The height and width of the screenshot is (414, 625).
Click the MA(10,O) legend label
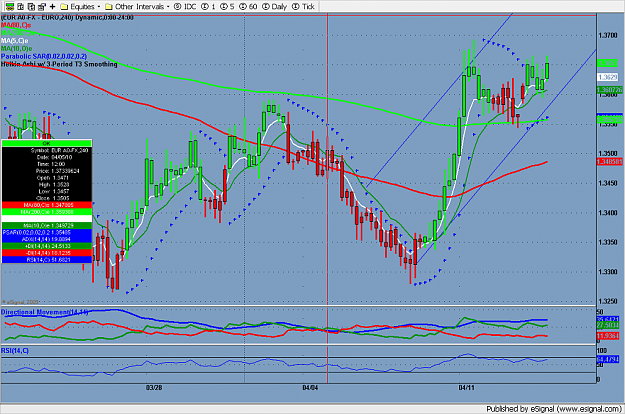pyautogui.click(x=16, y=49)
